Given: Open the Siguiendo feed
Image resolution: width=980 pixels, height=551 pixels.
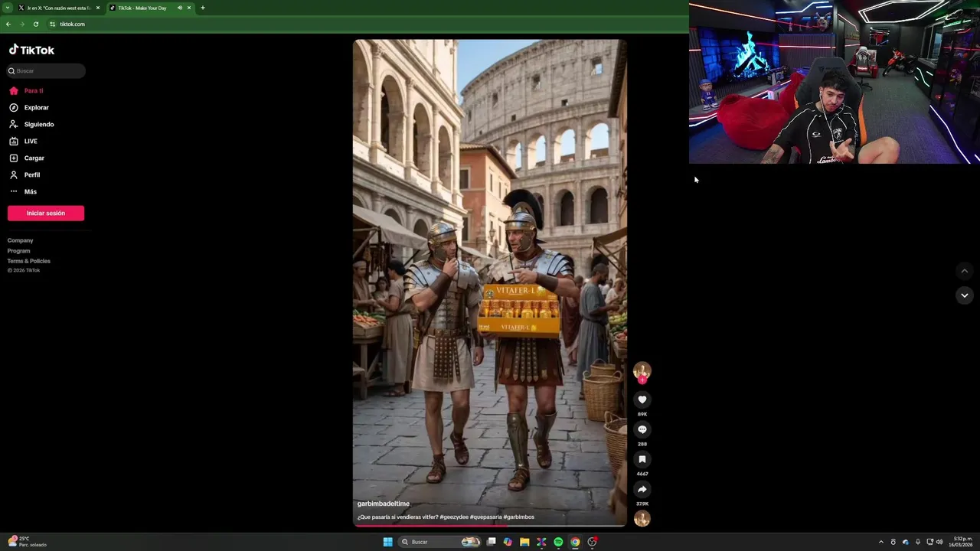Looking at the screenshot, I should (31, 125).
